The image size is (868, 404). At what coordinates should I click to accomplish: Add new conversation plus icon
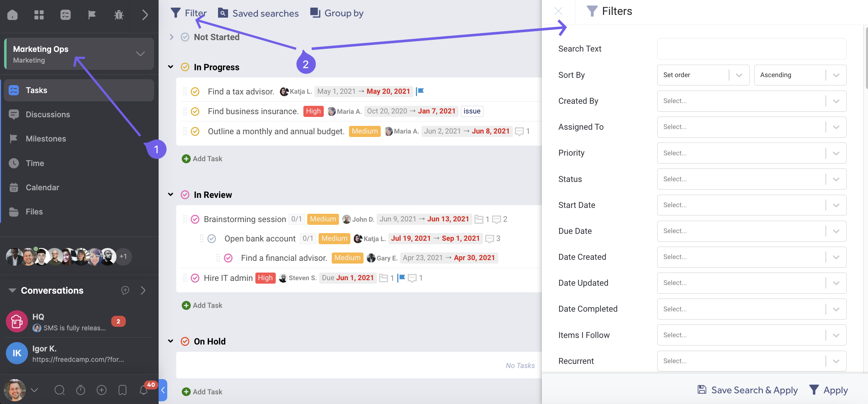click(125, 290)
